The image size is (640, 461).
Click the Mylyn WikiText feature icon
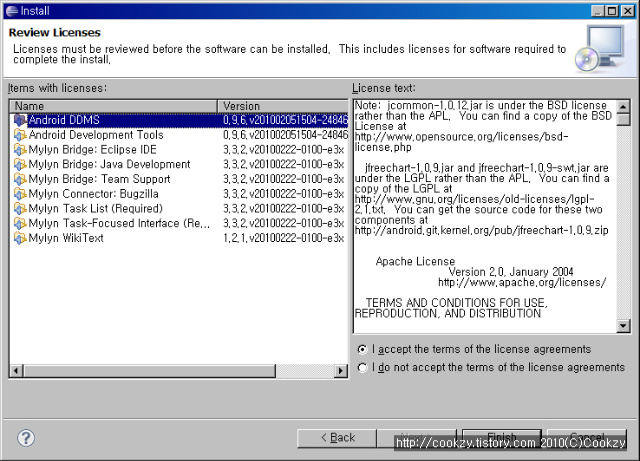(20, 238)
